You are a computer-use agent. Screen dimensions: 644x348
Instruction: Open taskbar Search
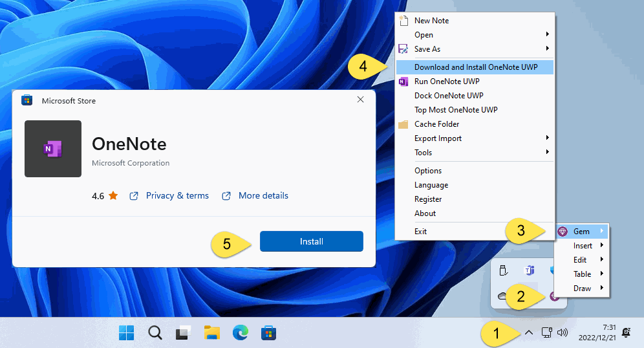155,332
